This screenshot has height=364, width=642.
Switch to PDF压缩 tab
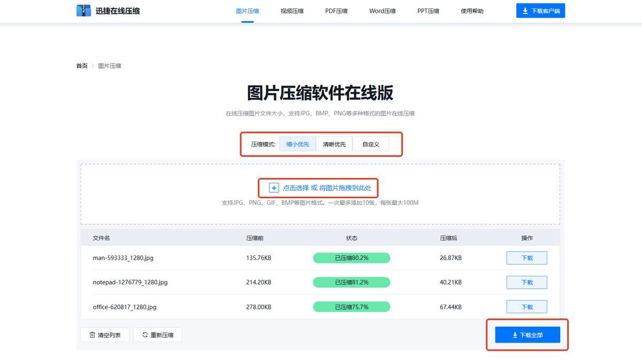point(336,11)
